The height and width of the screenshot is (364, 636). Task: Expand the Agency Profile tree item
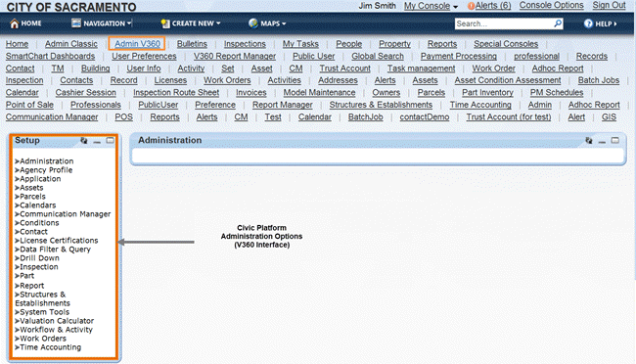click(x=44, y=170)
